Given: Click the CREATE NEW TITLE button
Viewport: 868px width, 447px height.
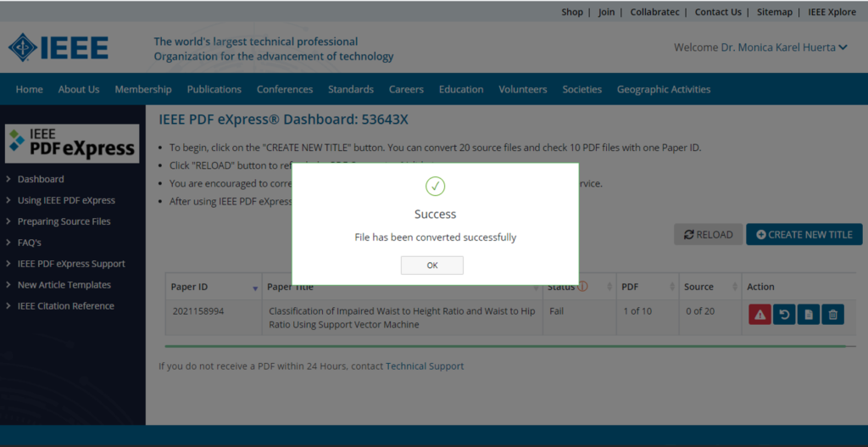Looking at the screenshot, I should point(804,234).
